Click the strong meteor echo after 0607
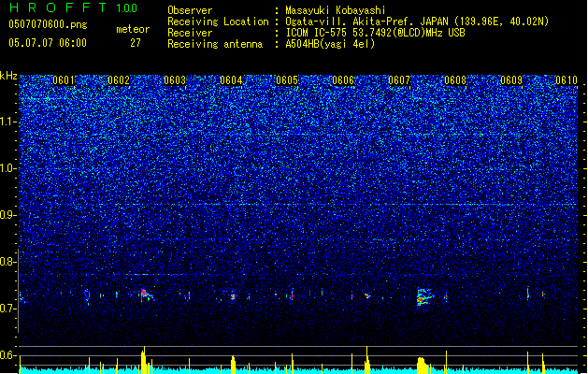 [x=425, y=296]
